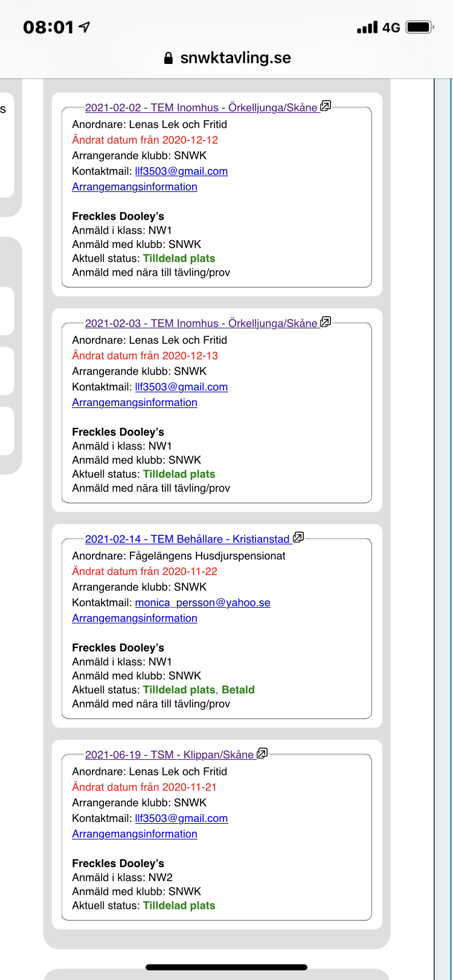This screenshot has height=980, width=453.
Task: Tap the 08:01 clock in status bar
Action: pos(48,27)
